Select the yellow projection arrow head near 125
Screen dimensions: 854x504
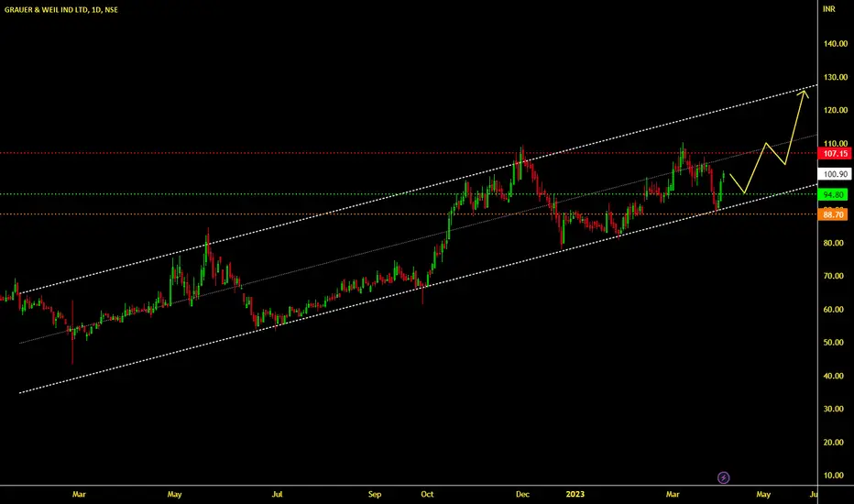pyautogui.click(x=804, y=93)
